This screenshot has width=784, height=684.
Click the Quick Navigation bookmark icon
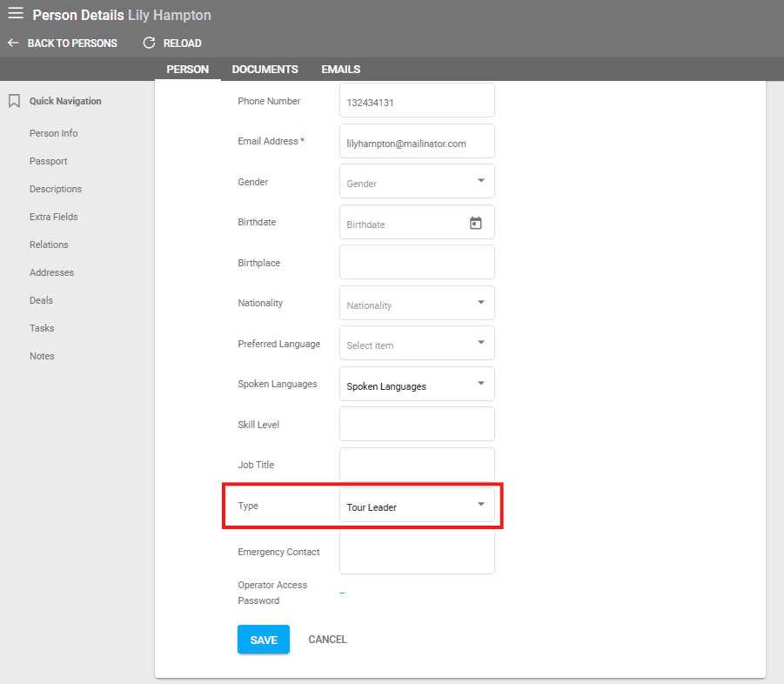(x=14, y=101)
